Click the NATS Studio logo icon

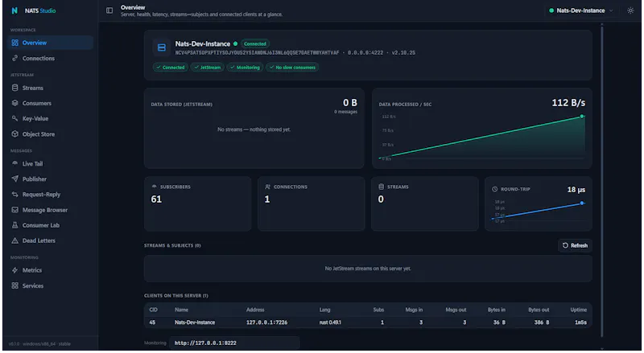tap(14, 10)
